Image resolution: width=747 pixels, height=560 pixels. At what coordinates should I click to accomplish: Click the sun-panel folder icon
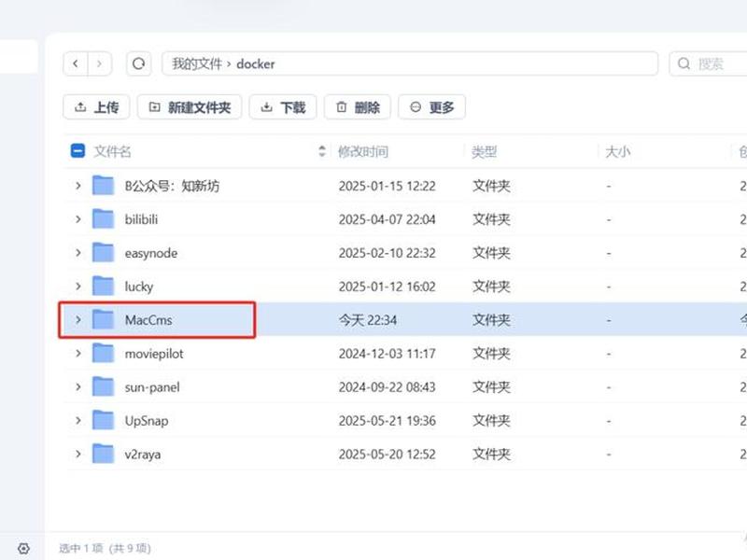coord(103,386)
